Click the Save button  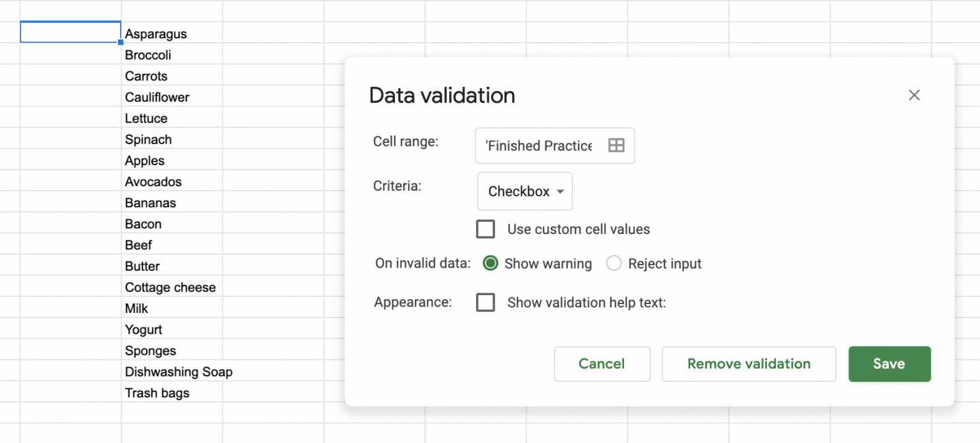pyautogui.click(x=889, y=364)
